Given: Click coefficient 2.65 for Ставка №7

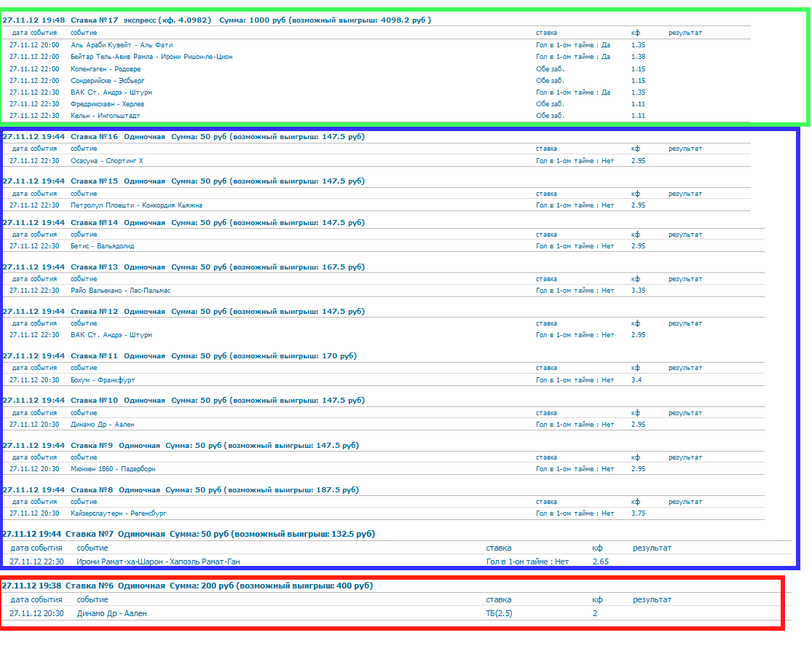Looking at the screenshot, I should tap(601, 562).
